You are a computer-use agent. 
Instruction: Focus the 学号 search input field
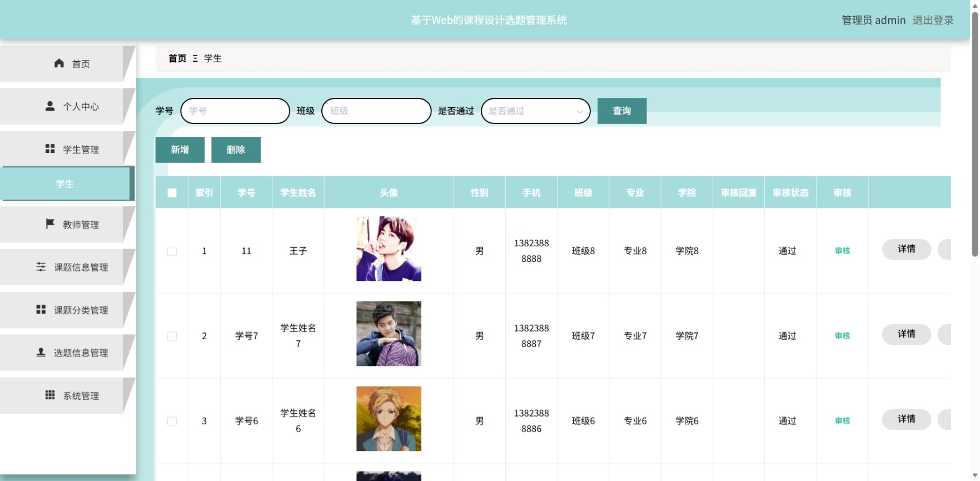[x=235, y=111]
